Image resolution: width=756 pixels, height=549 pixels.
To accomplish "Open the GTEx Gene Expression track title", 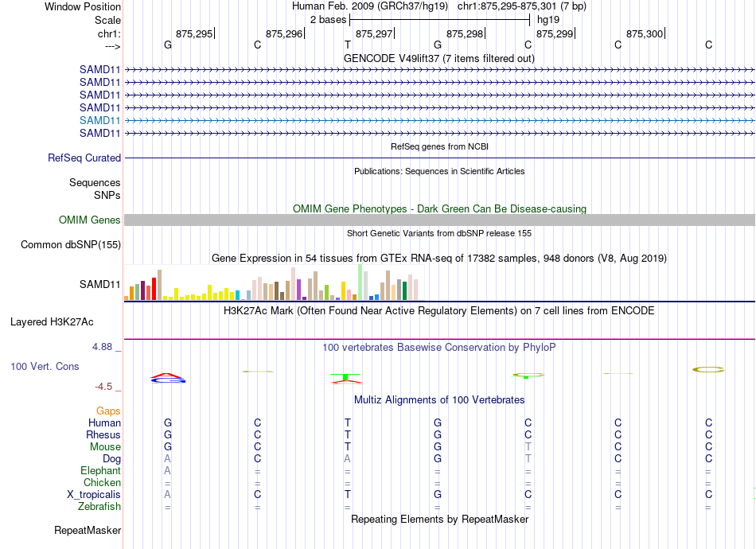I will pyautogui.click(x=439, y=259).
